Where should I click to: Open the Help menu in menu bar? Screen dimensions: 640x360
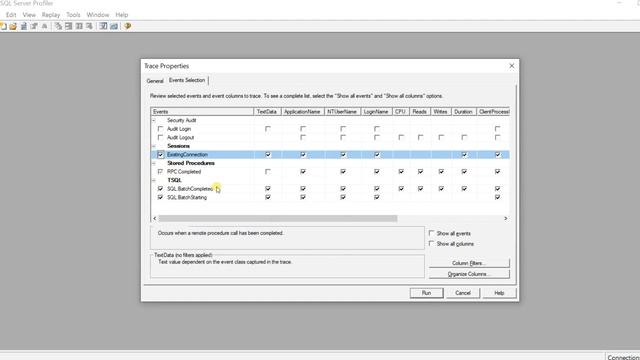(x=122, y=15)
